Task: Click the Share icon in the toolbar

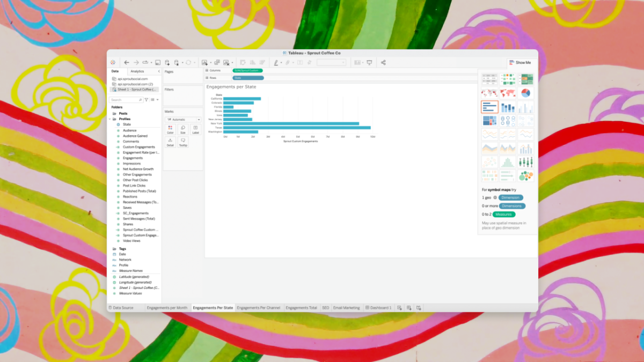Action: (x=383, y=63)
